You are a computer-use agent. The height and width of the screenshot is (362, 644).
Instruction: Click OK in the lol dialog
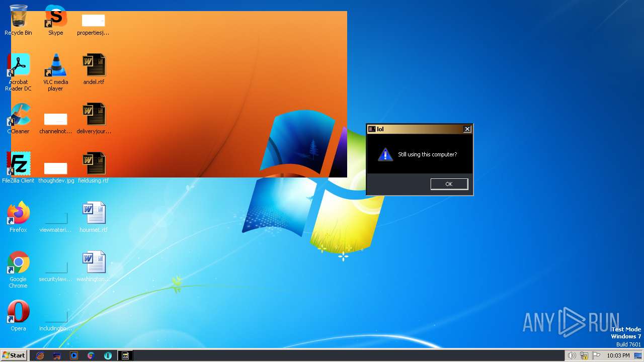449,184
